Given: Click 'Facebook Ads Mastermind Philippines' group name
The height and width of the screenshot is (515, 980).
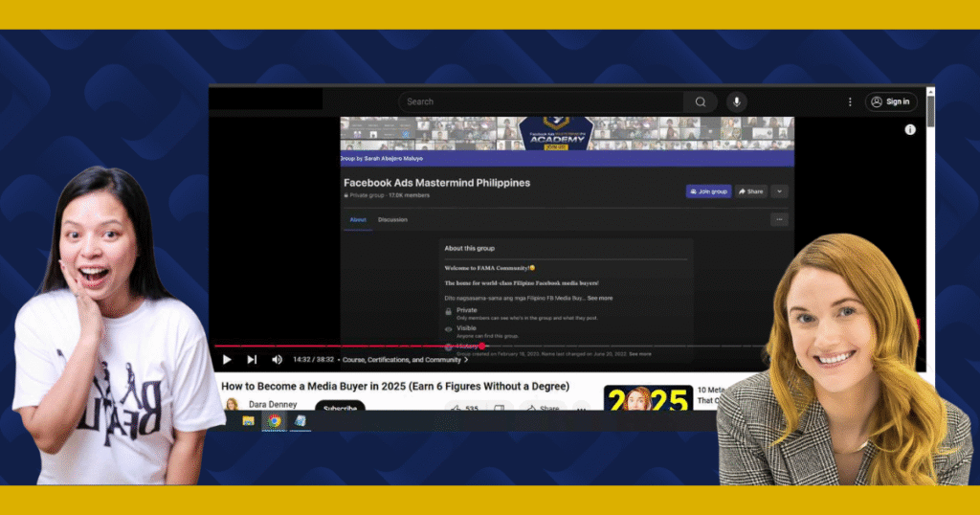Looking at the screenshot, I should [436, 183].
